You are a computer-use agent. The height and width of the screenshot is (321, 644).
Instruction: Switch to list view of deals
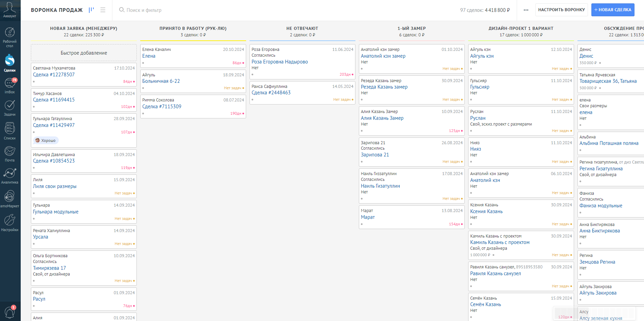pyautogui.click(x=103, y=10)
